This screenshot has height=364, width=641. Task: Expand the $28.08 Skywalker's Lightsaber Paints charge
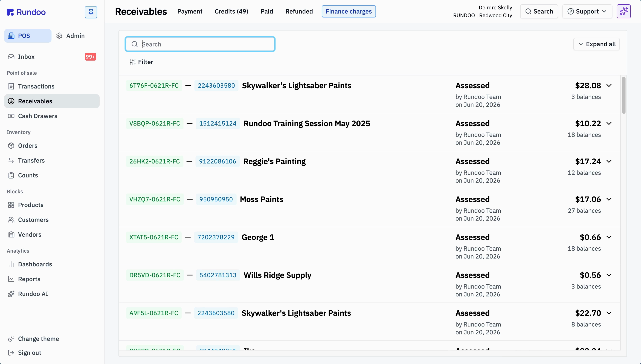(609, 85)
